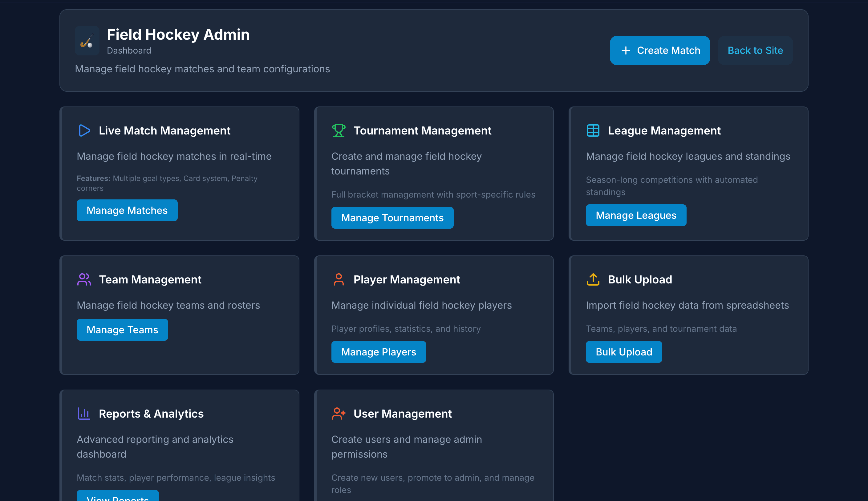Click the field hockey stick logo icon

87,41
